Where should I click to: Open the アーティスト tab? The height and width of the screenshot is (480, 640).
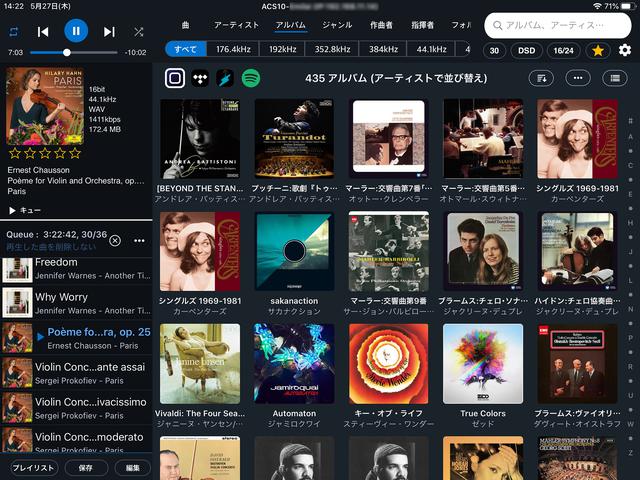236,25
